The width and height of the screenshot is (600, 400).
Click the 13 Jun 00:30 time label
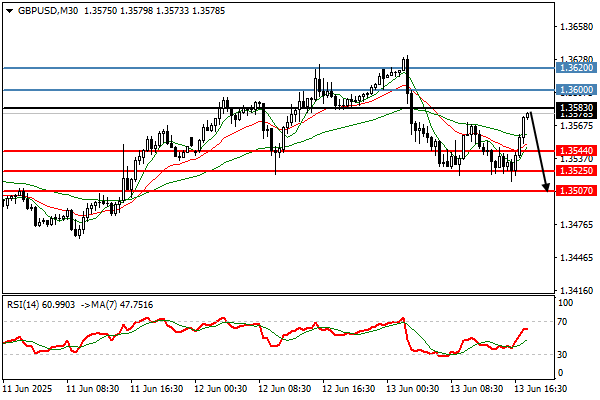411,386
